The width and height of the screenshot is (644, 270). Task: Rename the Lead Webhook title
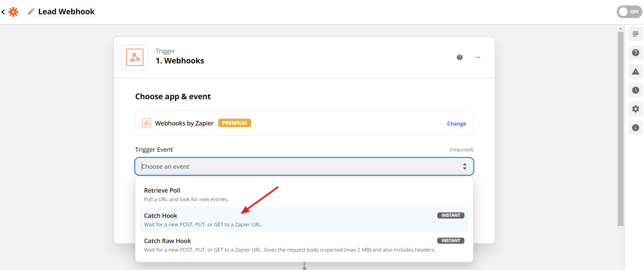(x=66, y=12)
